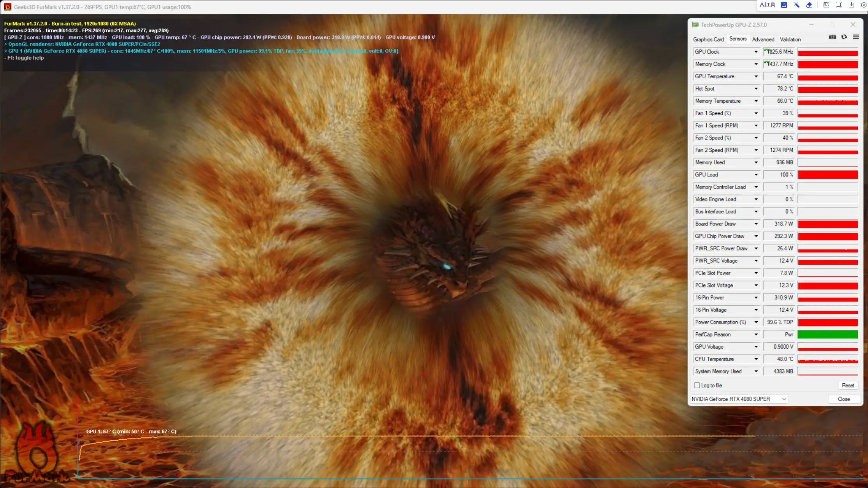Click the Reset button
This screenshot has height=488, width=868.
point(848,385)
